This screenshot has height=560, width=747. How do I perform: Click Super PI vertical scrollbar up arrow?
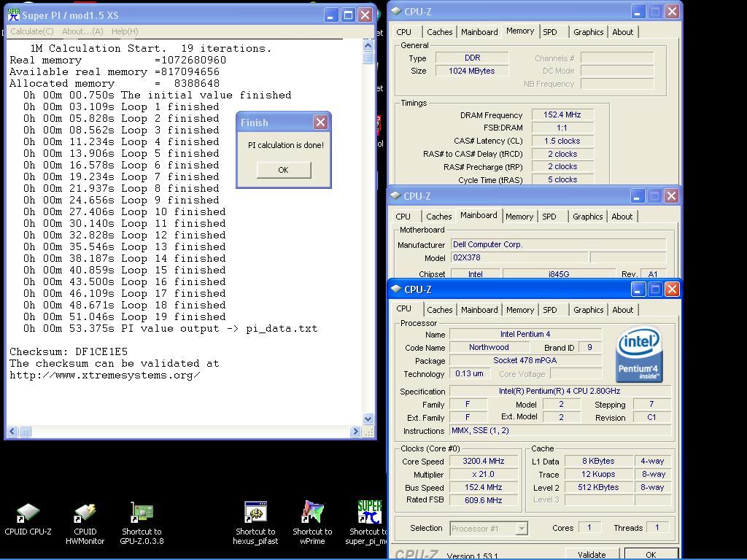point(368,46)
